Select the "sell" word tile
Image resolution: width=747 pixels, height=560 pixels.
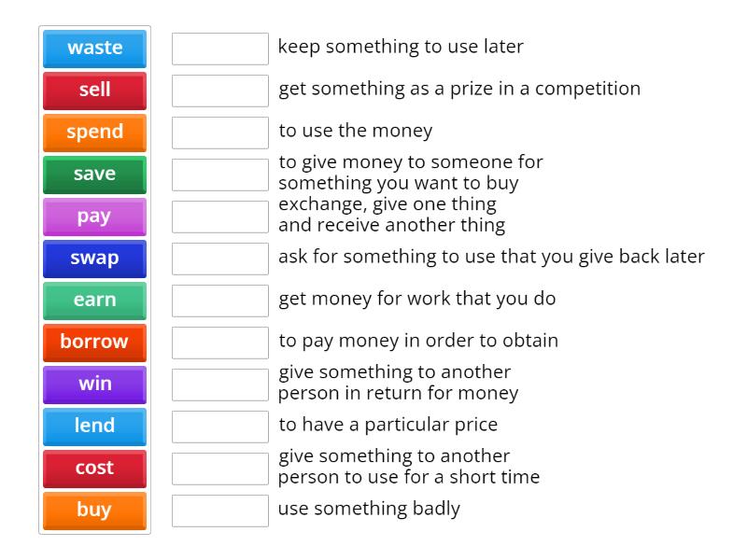[93, 91]
